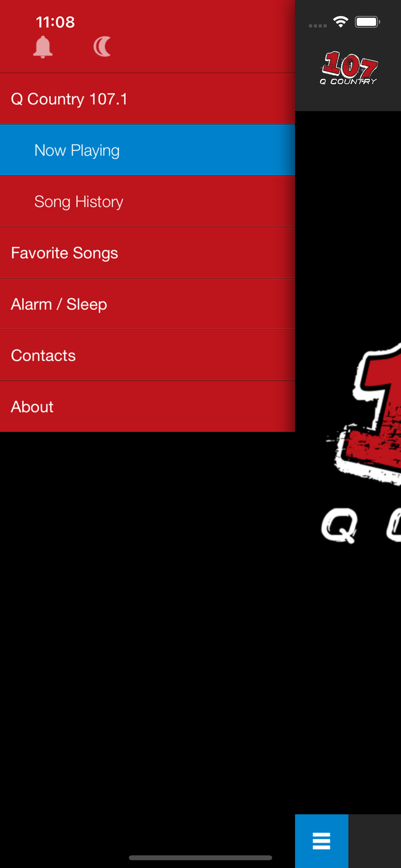The height and width of the screenshot is (868, 401).
Task: Click the small 107 Q Country header logo
Action: [349, 68]
